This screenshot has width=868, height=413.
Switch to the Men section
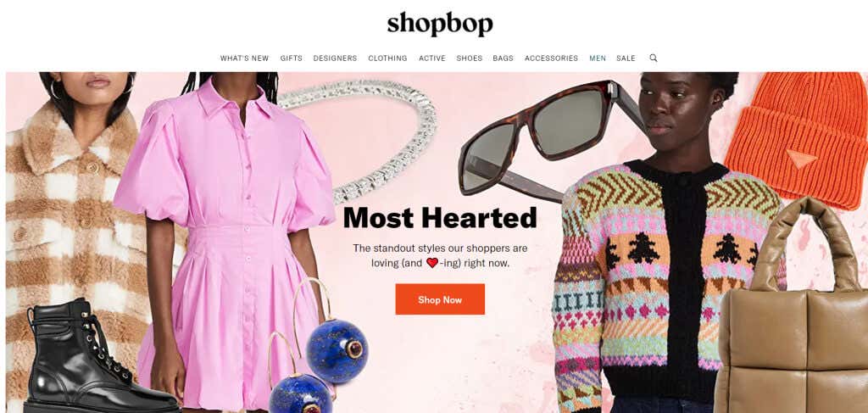pos(598,59)
